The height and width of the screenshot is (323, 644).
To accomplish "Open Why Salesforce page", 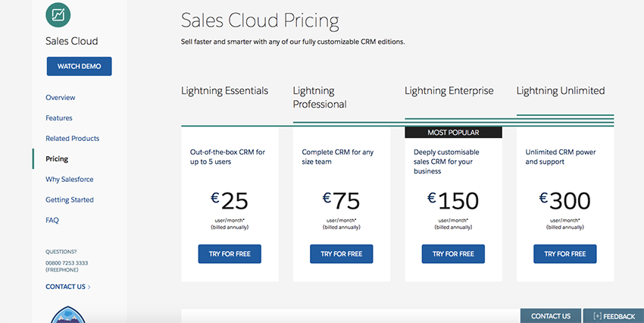I will (70, 179).
